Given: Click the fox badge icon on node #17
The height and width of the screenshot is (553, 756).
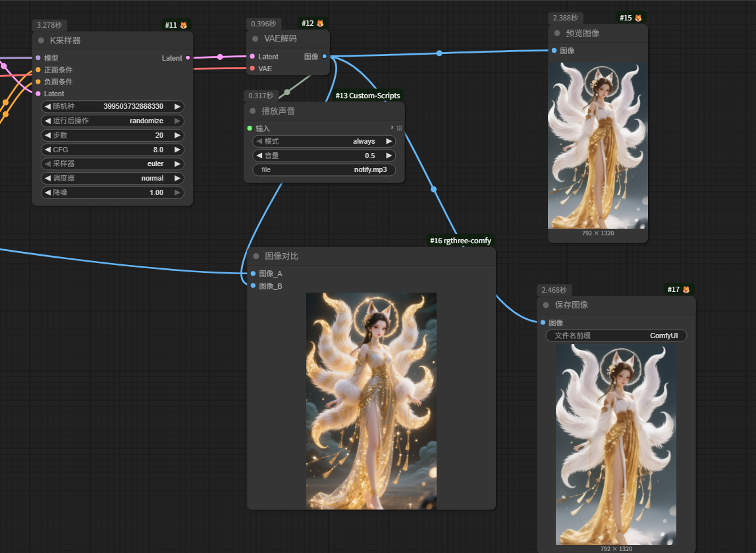Looking at the screenshot, I should pyautogui.click(x=686, y=289).
